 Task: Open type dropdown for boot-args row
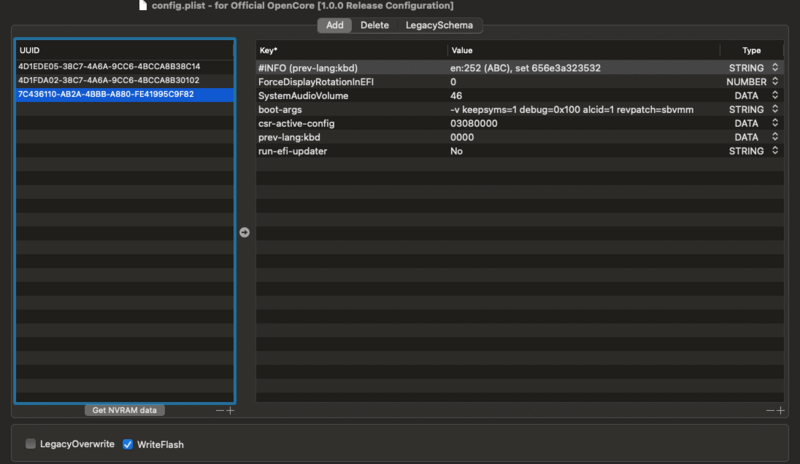773,109
